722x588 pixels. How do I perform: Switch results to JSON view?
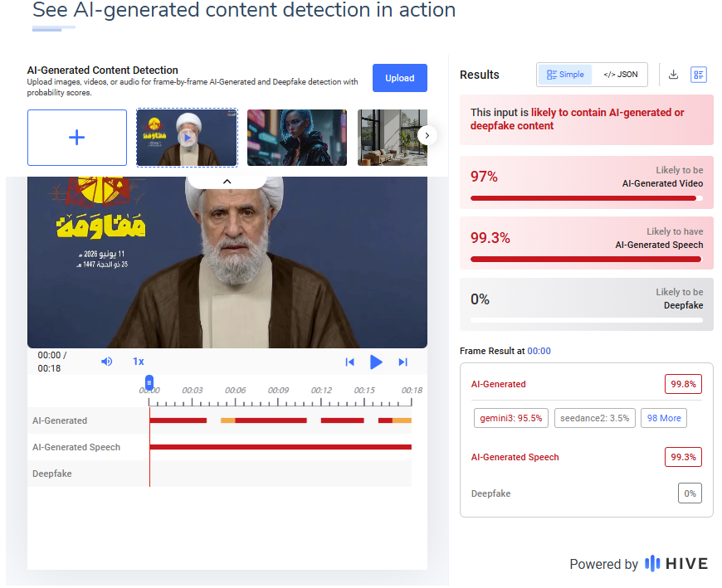(620, 75)
